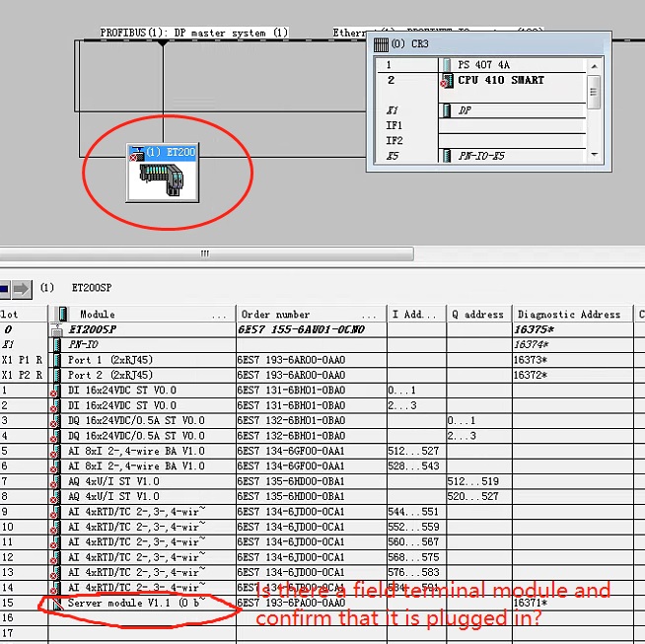Click the CR3 rack window scrollbar thumb
The width and height of the screenshot is (645, 644).
(x=593, y=92)
